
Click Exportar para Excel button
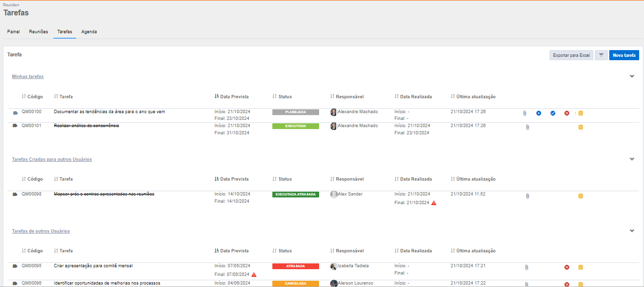coord(571,55)
